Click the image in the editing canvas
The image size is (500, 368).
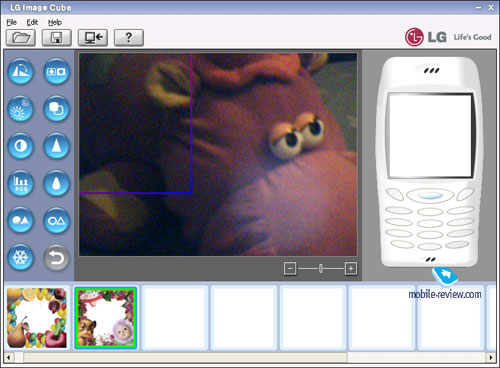[218, 154]
